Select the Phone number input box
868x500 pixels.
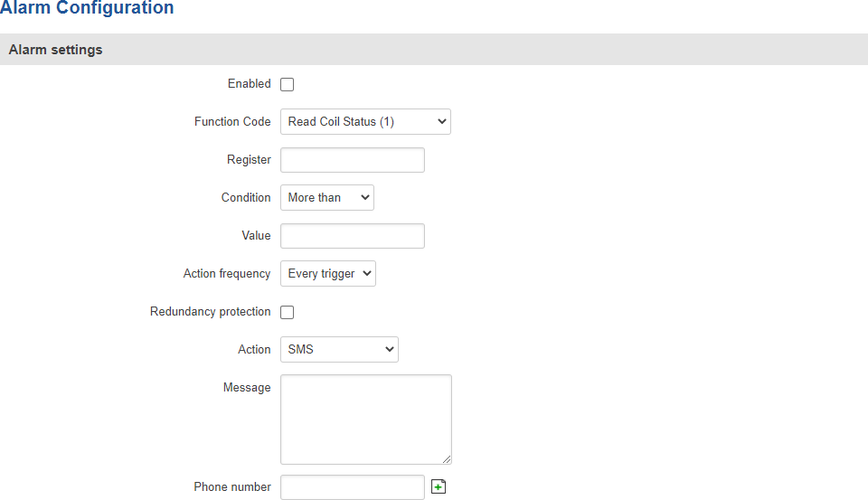tap(352, 487)
